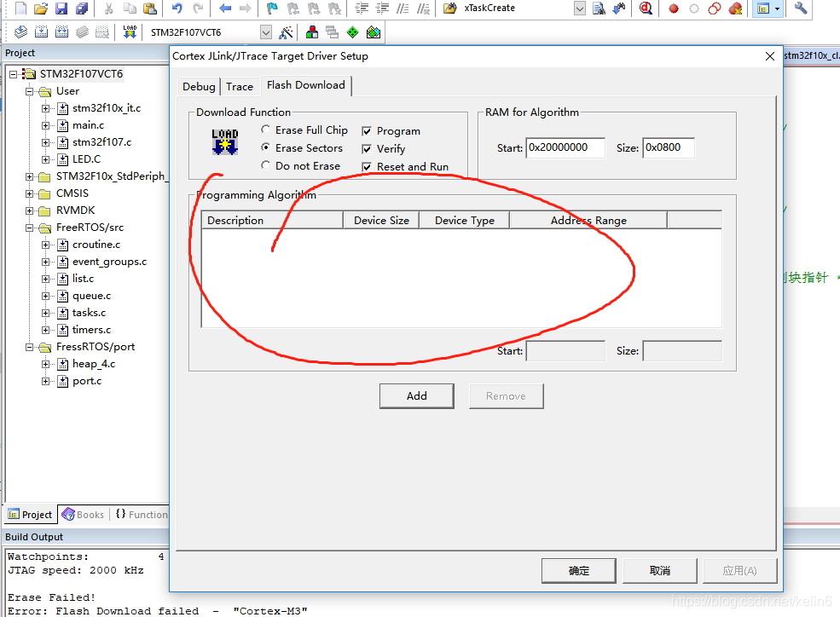The image size is (840, 617).
Task: Click the New file icon in toolbar
Action: pyautogui.click(x=20, y=8)
